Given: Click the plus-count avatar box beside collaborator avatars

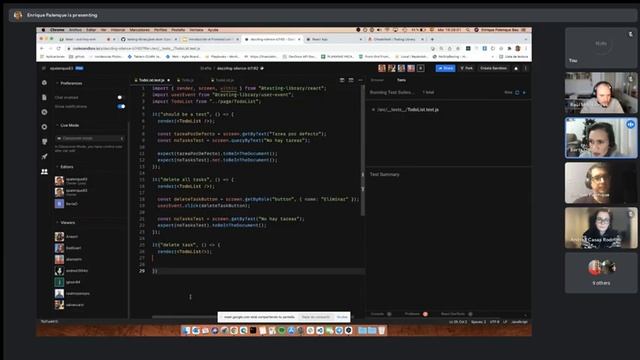Looking at the screenshot, I should [x=420, y=68].
